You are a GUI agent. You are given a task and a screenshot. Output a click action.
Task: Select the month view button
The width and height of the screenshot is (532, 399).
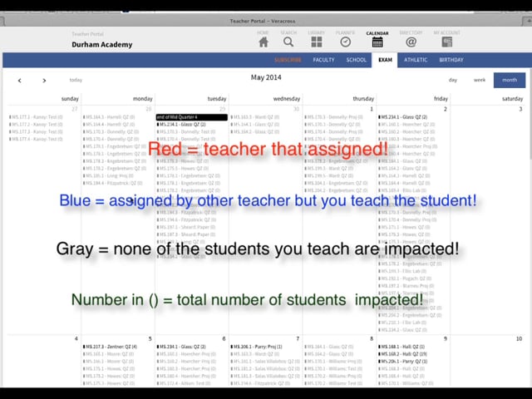pos(510,80)
